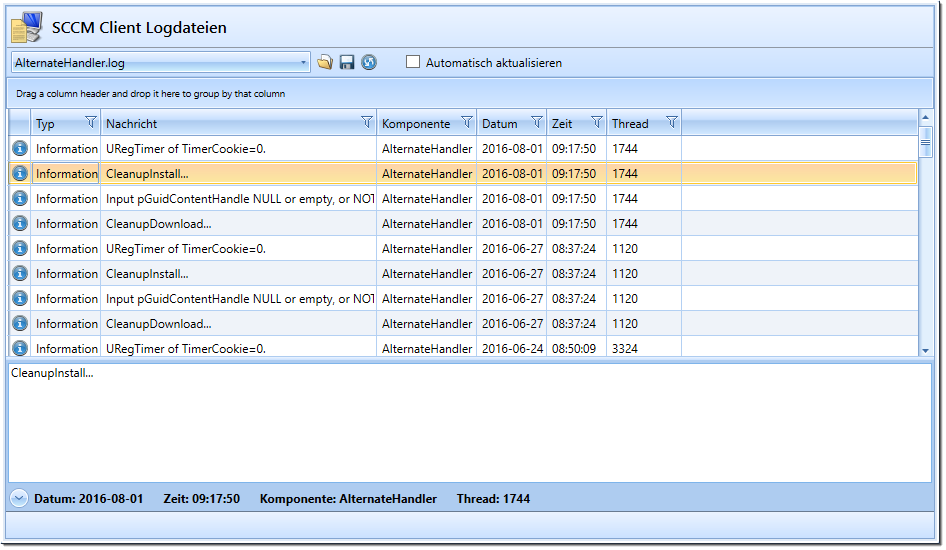Open filter for the Komponente column

click(x=466, y=122)
